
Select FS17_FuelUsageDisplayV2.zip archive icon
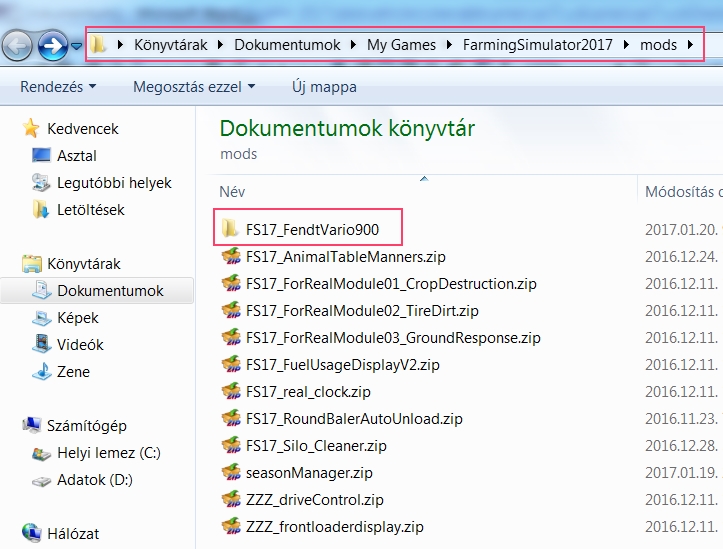coord(231,364)
